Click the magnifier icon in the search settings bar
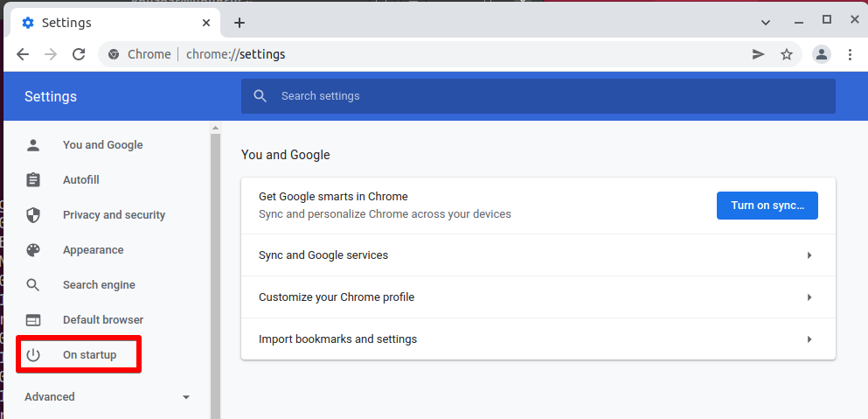868x419 pixels. click(x=260, y=96)
